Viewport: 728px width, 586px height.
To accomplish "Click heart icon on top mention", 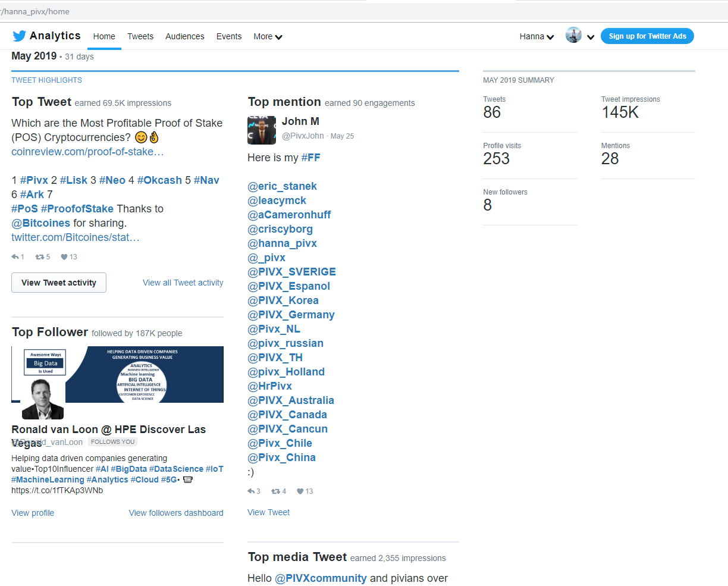I will (x=300, y=491).
